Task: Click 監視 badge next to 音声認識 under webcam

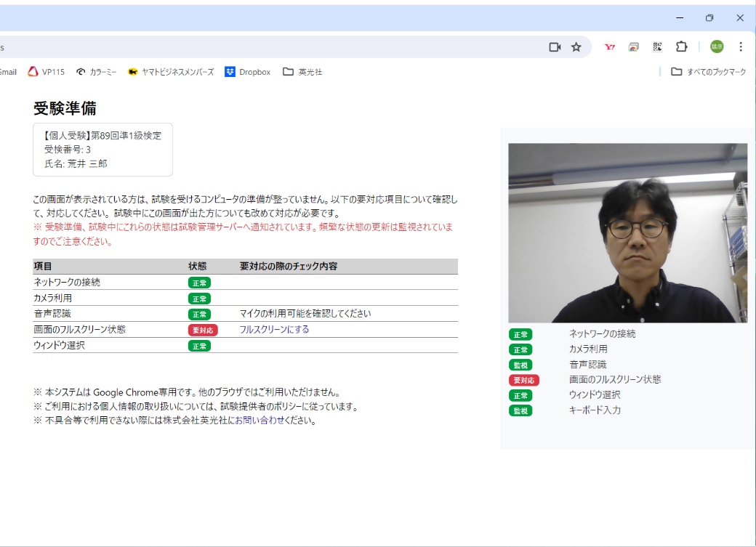Action: [520, 365]
